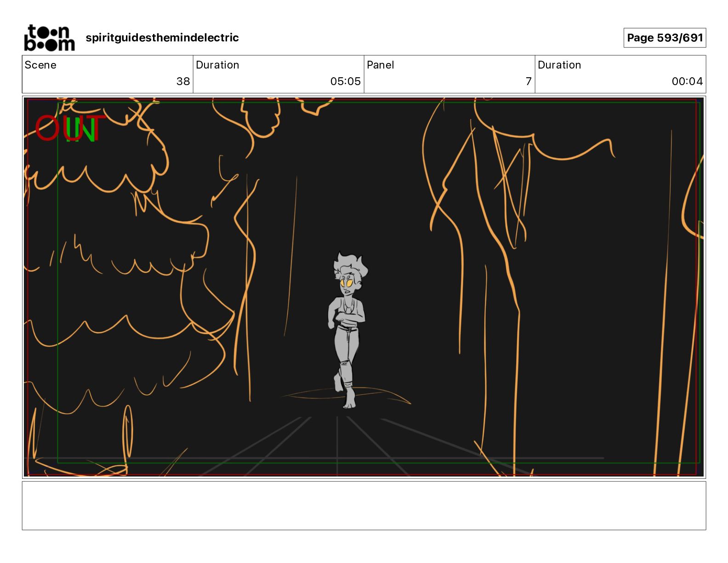The width and height of the screenshot is (728, 563).
Task: Click the empty notes caption box
Action: tap(364, 506)
